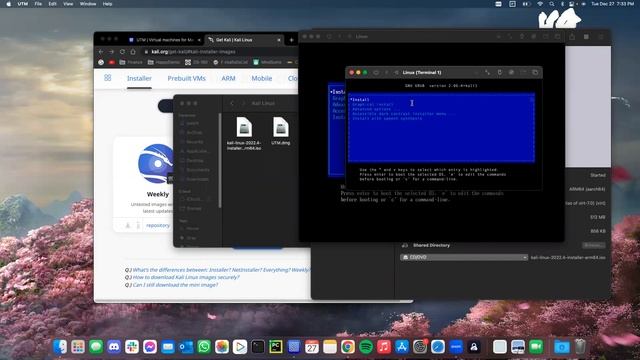Viewport: 640px width, 360px height.
Task: Open the Help menu in the menu bar
Action: [x=107, y=4]
